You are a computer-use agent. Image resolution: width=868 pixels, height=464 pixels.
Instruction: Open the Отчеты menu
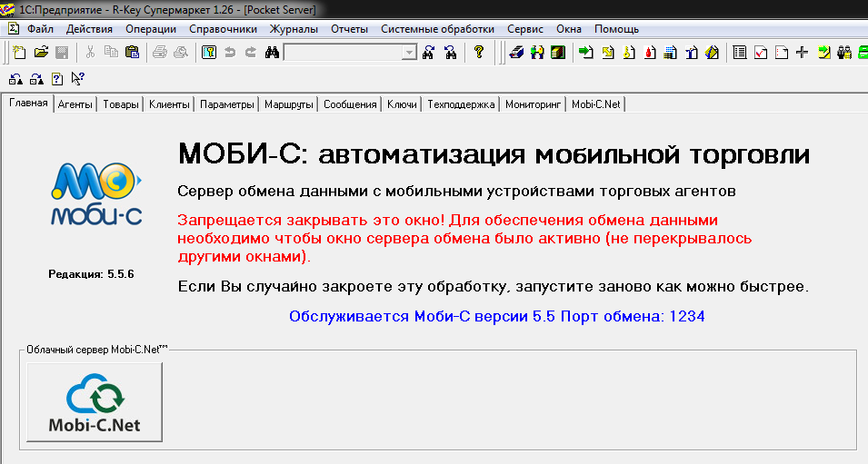tap(349, 29)
